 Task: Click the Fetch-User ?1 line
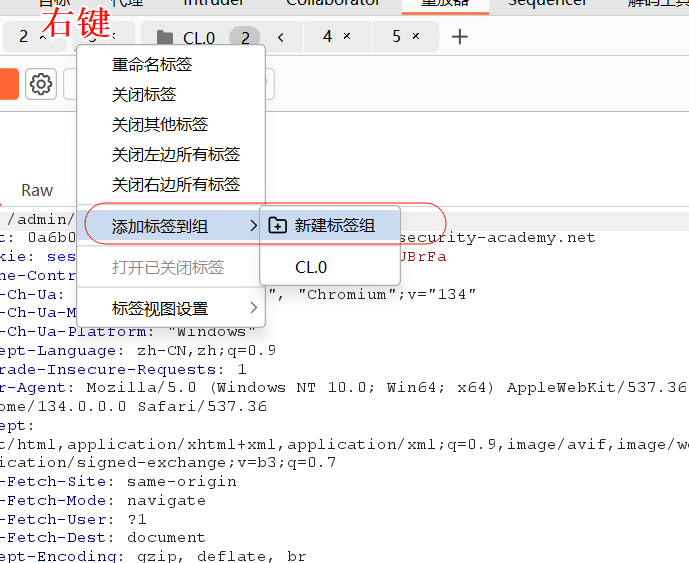(x=73, y=519)
